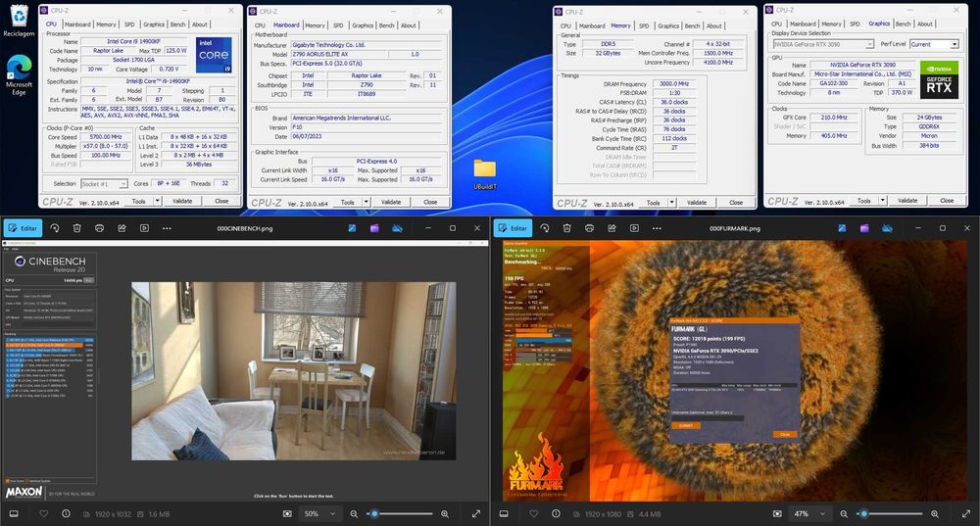This screenshot has width=980, height=526.
Task: Adjust zoom slider in 000FURMARK.png window
Action: click(890, 514)
